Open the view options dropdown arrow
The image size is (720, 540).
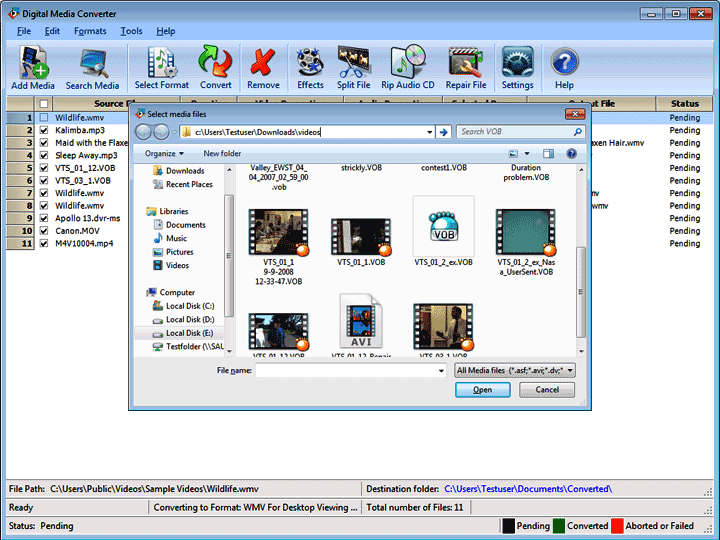[x=527, y=153]
